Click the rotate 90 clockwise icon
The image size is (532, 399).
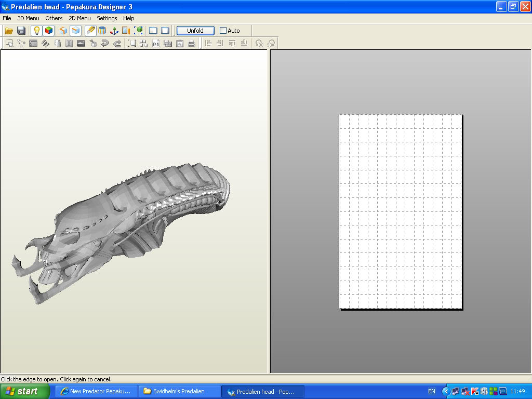tap(271, 44)
